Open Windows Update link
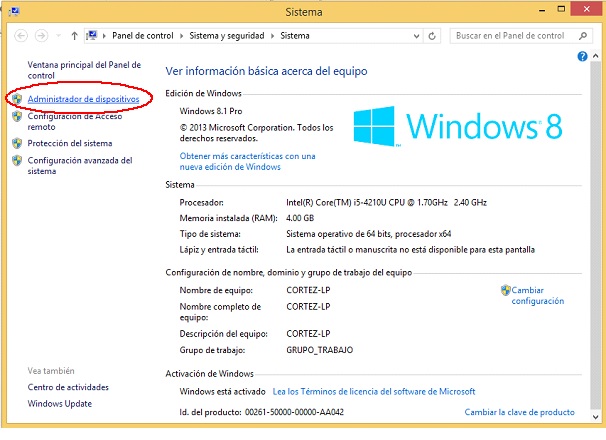This screenshot has height=440, width=606. pyautogui.click(x=60, y=404)
